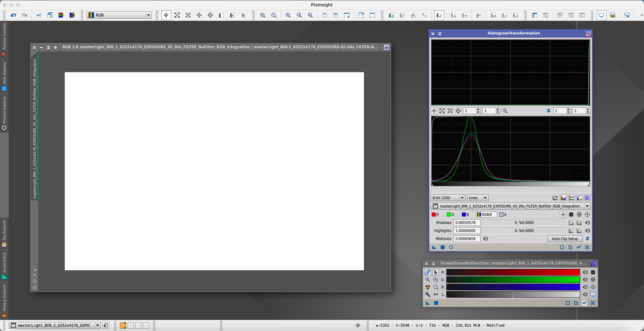Select the RGB/K combined channel button
Screen dimensions: 644x331
click(486, 215)
